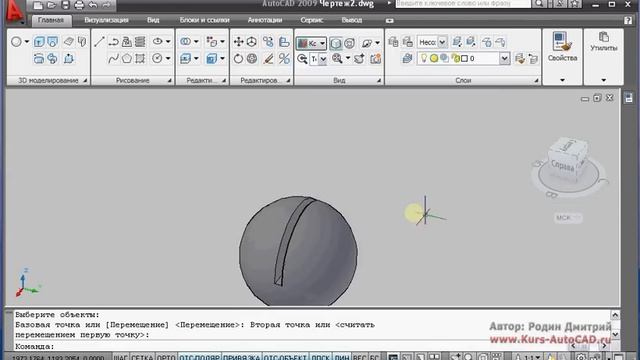
Task: Click the Open file quick-access icon
Action: coord(51,5)
